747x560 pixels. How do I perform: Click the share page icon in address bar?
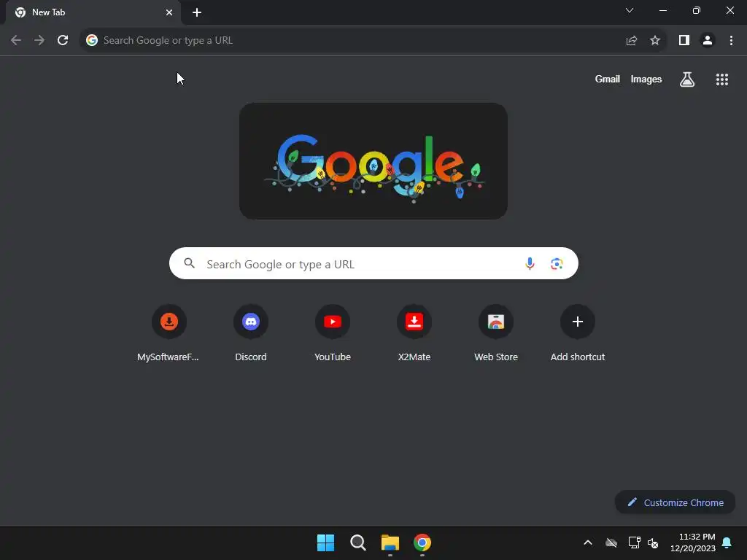click(x=632, y=41)
